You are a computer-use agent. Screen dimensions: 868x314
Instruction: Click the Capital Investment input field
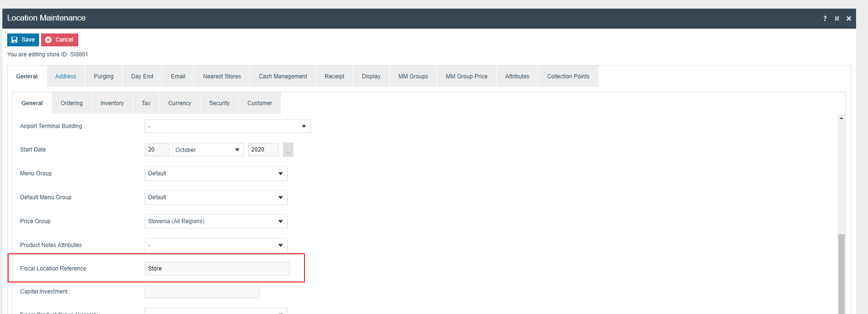(x=201, y=292)
